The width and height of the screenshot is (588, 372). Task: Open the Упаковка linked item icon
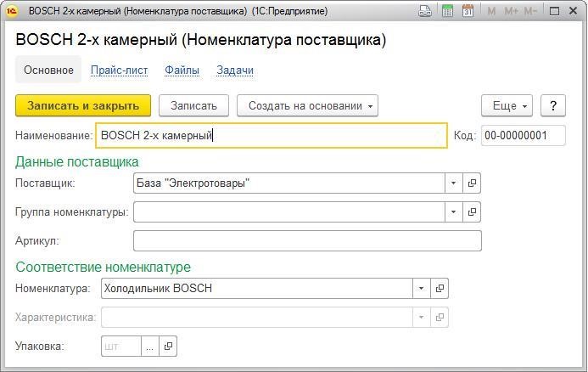point(168,347)
